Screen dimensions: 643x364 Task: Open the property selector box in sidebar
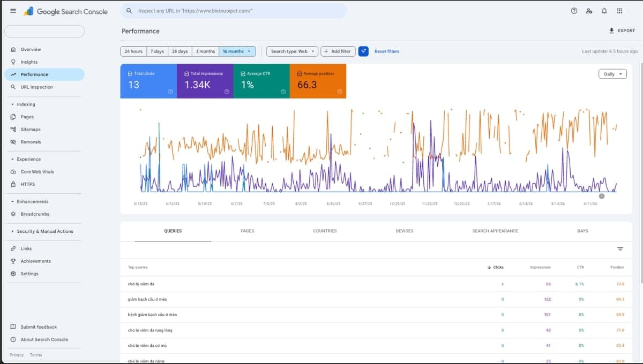pyautogui.click(x=44, y=31)
